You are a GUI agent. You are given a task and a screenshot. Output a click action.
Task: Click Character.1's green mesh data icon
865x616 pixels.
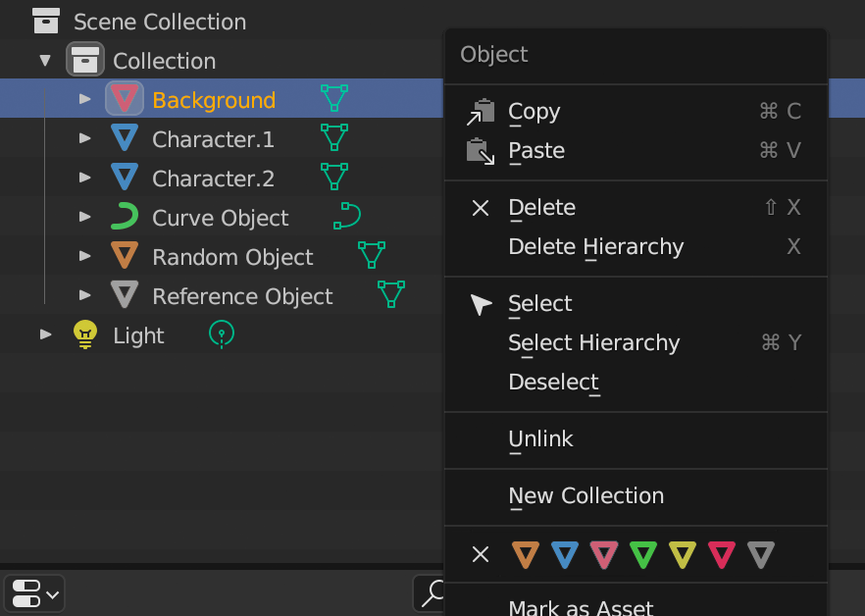(334, 137)
